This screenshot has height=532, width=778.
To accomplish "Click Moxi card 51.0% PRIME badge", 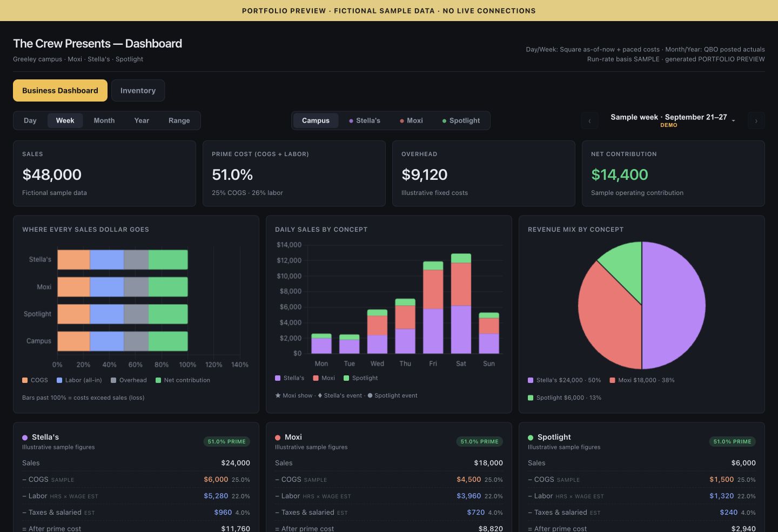I will click(x=480, y=442).
